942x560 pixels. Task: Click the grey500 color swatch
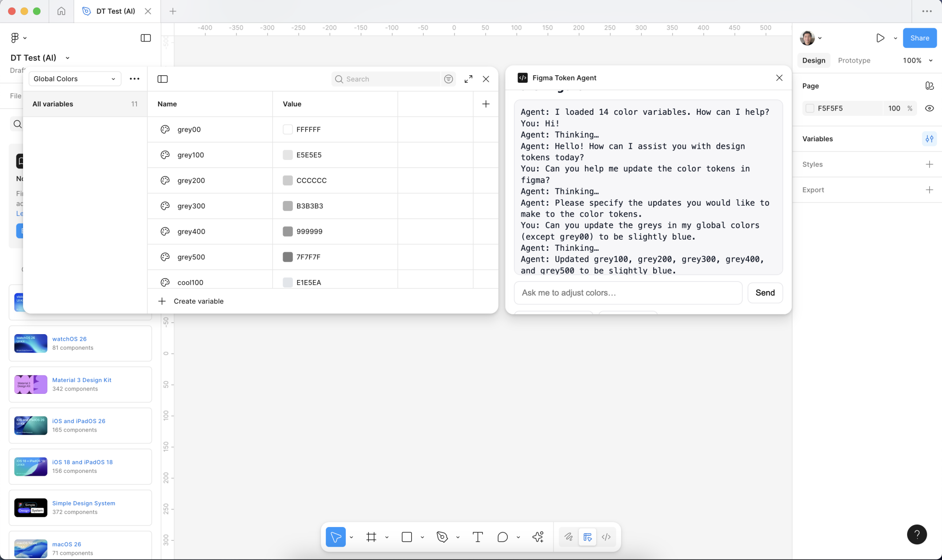tap(288, 257)
